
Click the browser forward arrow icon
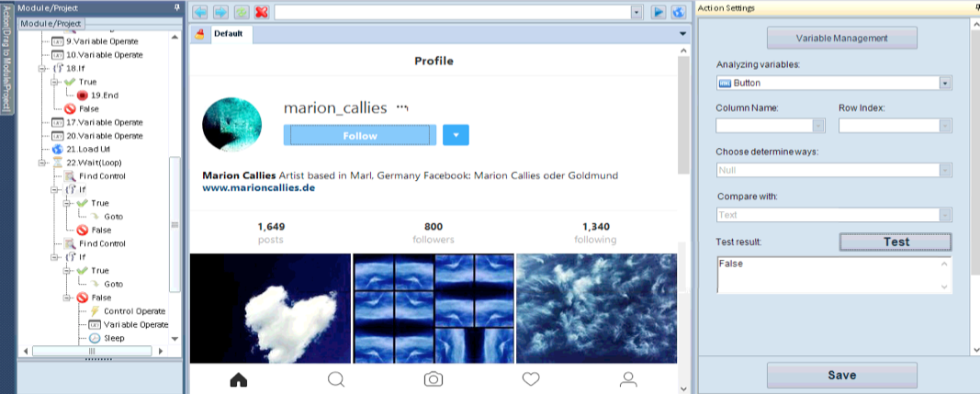click(220, 12)
